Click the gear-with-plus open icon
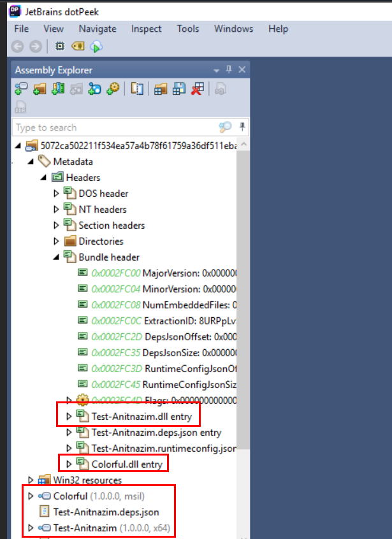The width and height of the screenshot is (392, 539). click(113, 89)
